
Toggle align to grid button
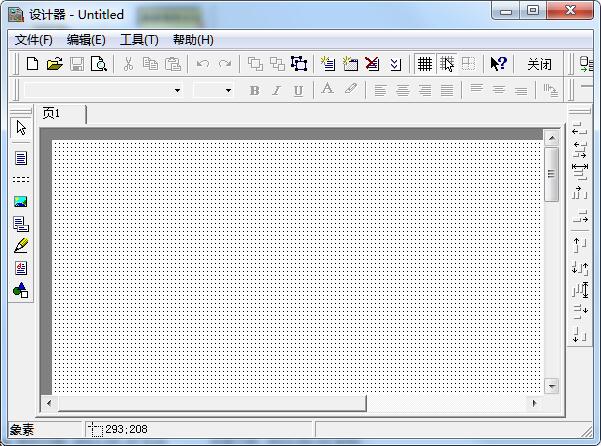tap(447, 64)
